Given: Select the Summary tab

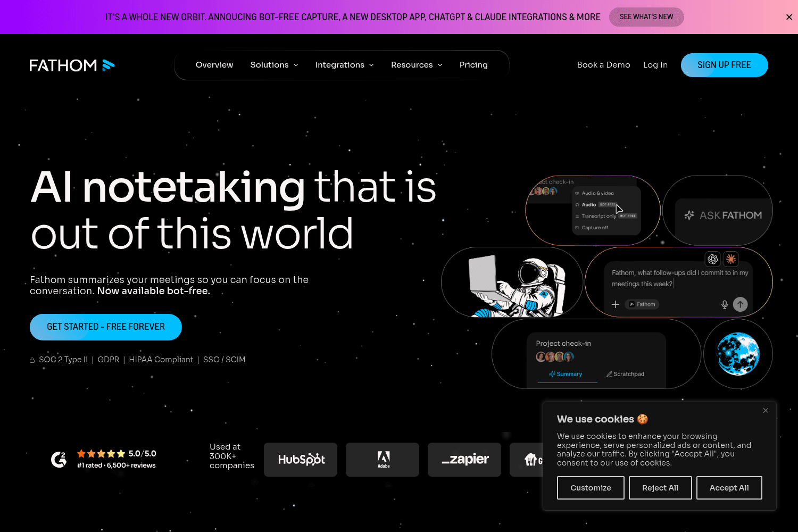Looking at the screenshot, I should click(x=566, y=374).
